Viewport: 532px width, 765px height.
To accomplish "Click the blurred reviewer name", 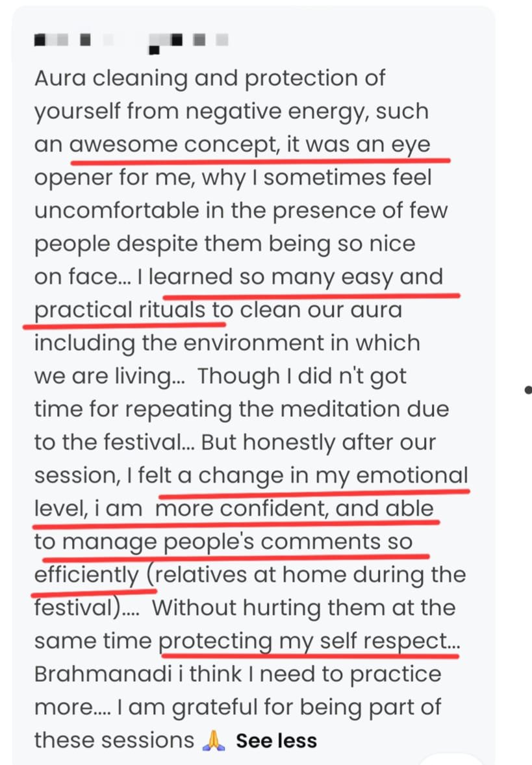I will pos(130,41).
